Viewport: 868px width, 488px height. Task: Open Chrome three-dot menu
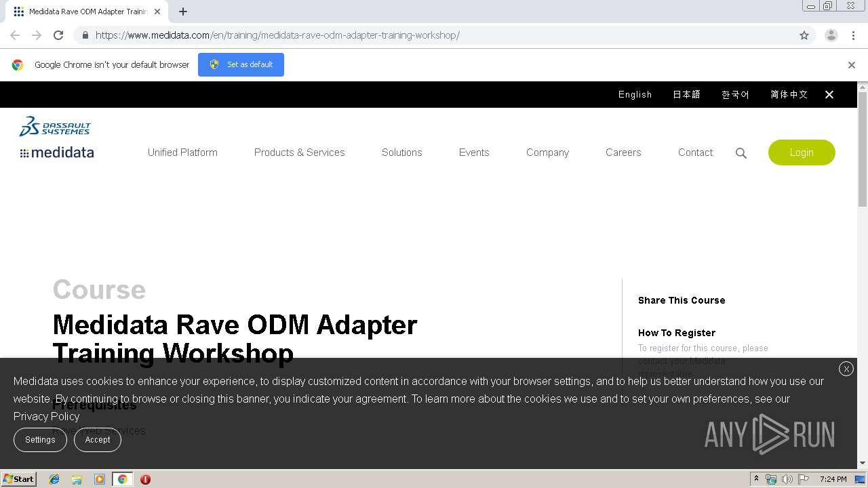point(853,35)
